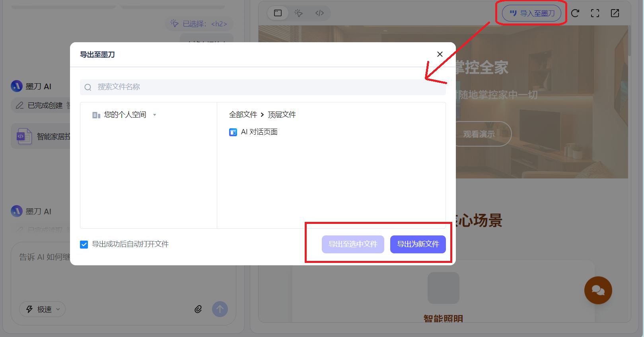Click the 已完成创建 status row
Viewport: 644px width, 337px height.
pos(41,105)
